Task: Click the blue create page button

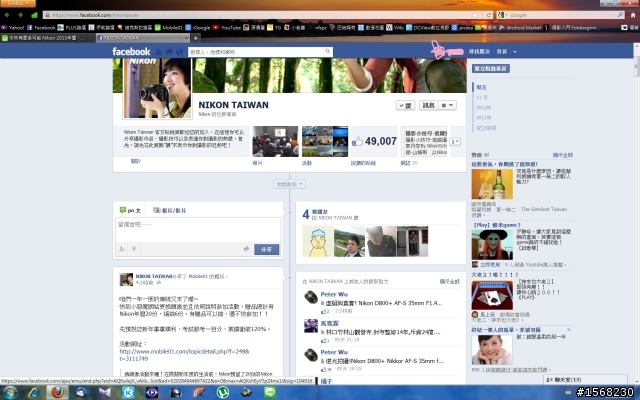Action: 491,68
